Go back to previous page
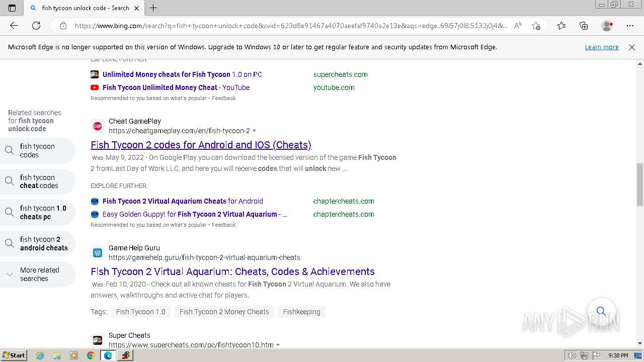The image size is (644, 362). [x=14, y=26]
